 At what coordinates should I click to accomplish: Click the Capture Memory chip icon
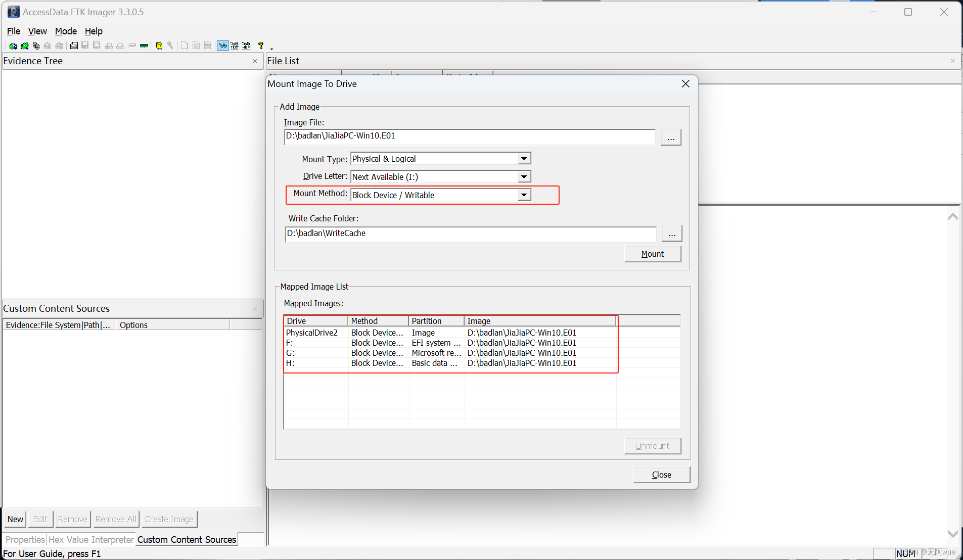point(144,45)
